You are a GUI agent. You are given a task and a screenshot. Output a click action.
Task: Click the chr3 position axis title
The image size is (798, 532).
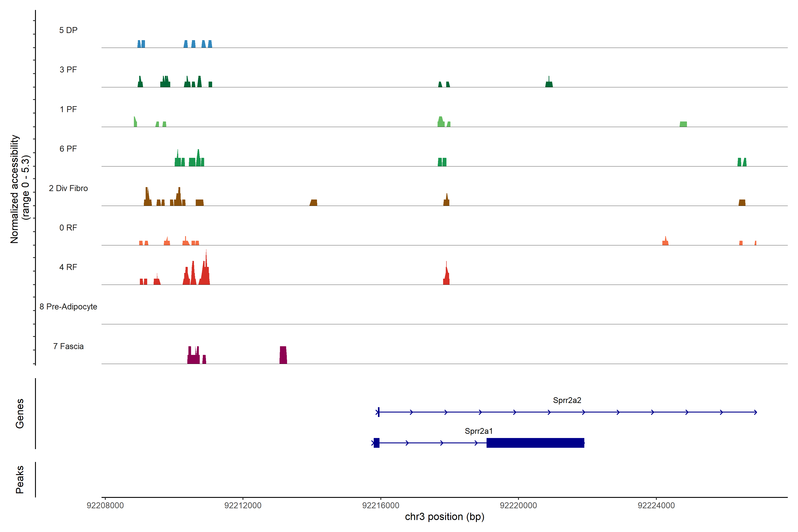444,517
